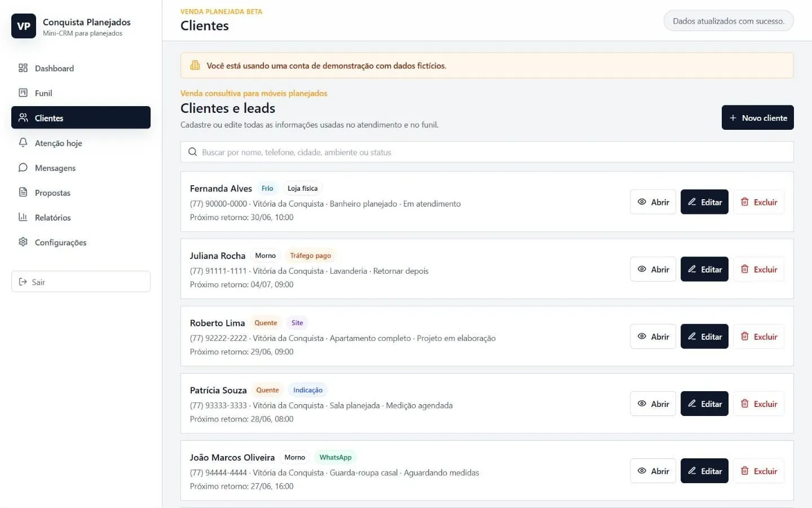Click the Morno tag on Juliana Rocha
Screen dimensions: 812x508
(x=266, y=256)
